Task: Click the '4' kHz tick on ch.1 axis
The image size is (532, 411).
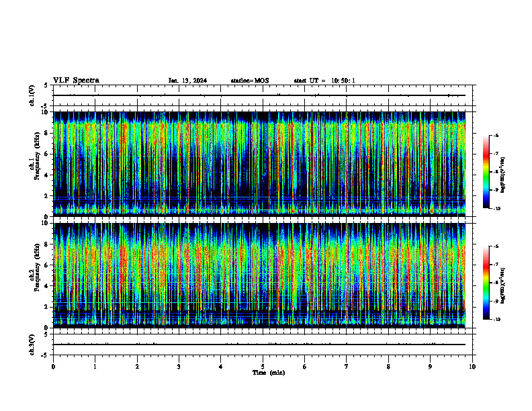Action: click(47, 175)
